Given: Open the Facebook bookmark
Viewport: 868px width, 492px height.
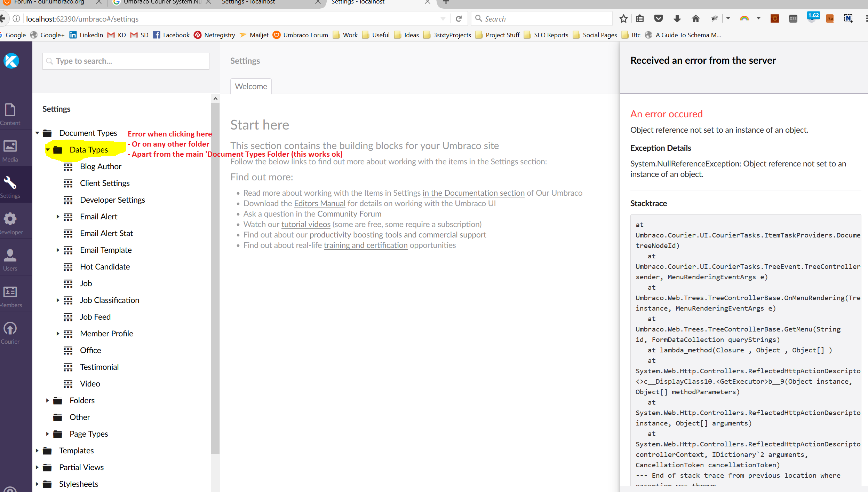Looking at the screenshot, I should pos(171,35).
